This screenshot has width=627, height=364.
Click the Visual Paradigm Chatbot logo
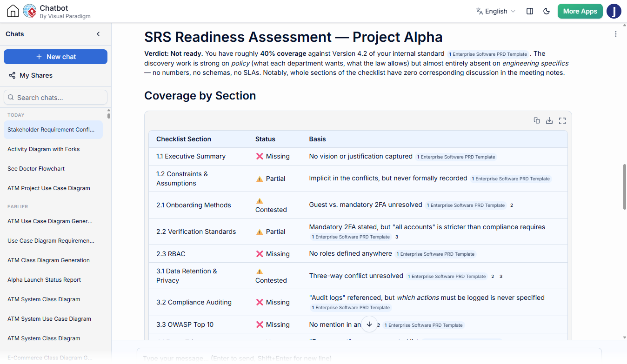(30, 11)
